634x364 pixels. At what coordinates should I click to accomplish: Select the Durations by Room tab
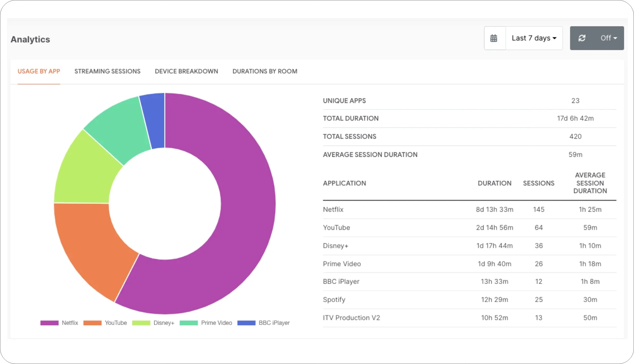click(265, 71)
